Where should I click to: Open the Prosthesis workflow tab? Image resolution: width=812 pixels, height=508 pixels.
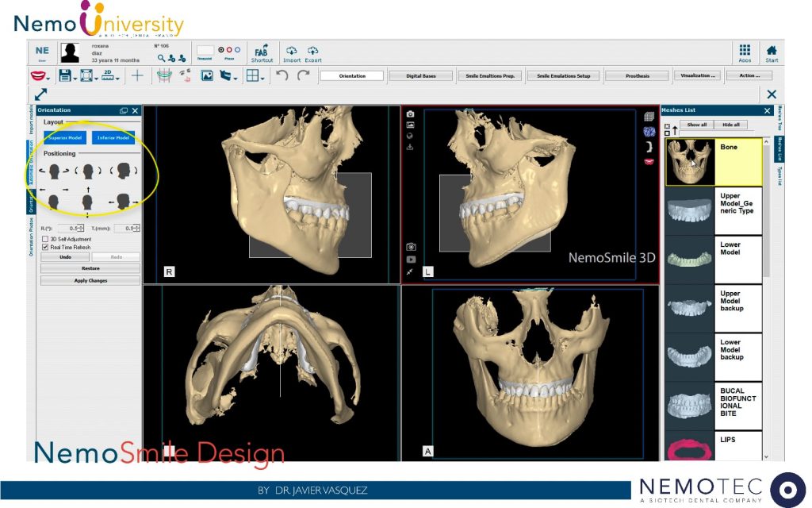point(638,75)
